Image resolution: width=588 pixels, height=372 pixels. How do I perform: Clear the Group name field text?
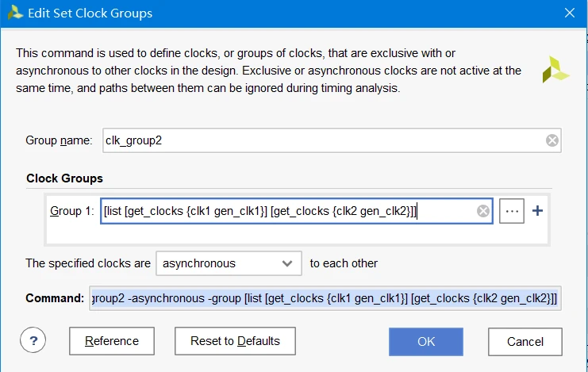(x=552, y=140)
